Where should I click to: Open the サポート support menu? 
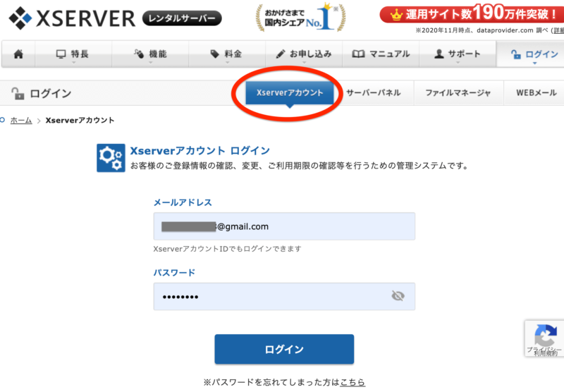(x=458, y=54)
